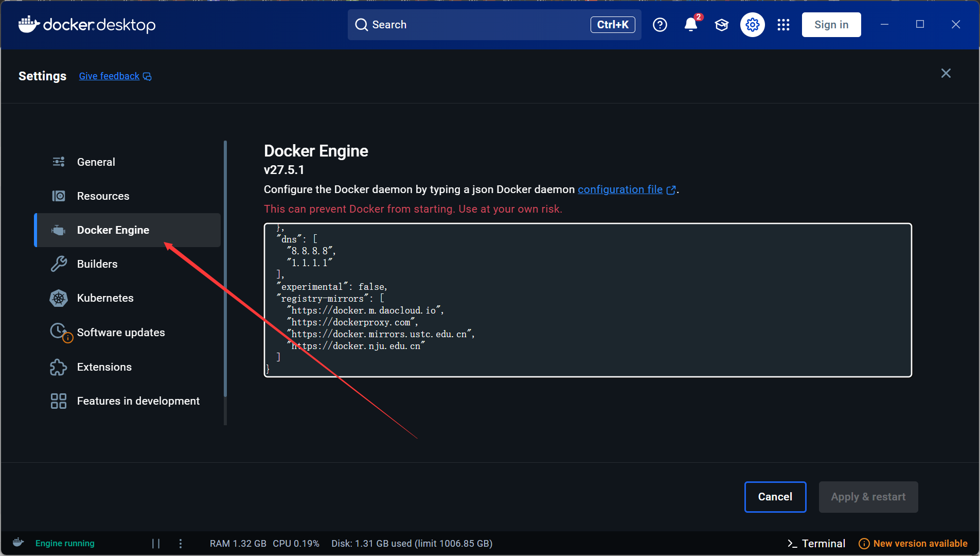980x556 pixels.
Task: Click the new version info icon
Action: pos(864,544)
